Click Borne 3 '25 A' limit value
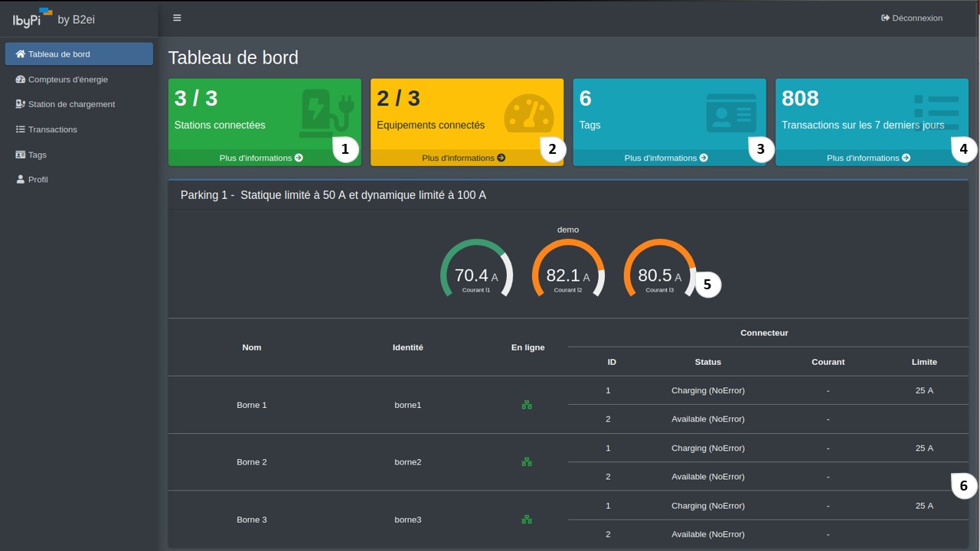Screen dimensions: 980x551 click(x=924, y=506)
